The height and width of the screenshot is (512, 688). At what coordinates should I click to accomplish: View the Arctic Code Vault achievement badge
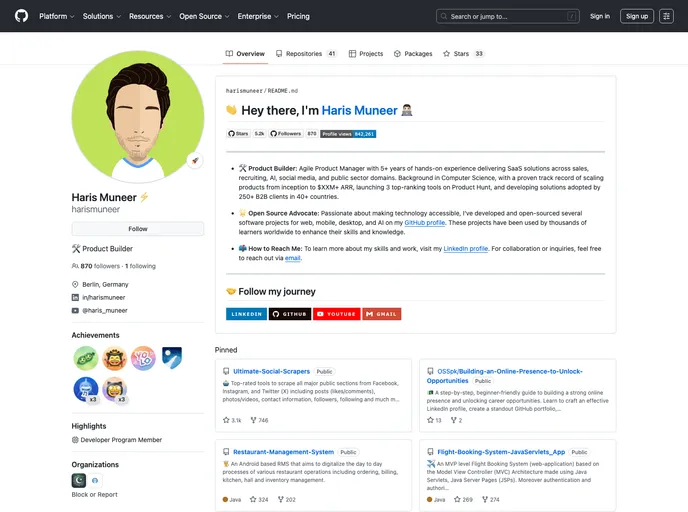coord(171,358)
